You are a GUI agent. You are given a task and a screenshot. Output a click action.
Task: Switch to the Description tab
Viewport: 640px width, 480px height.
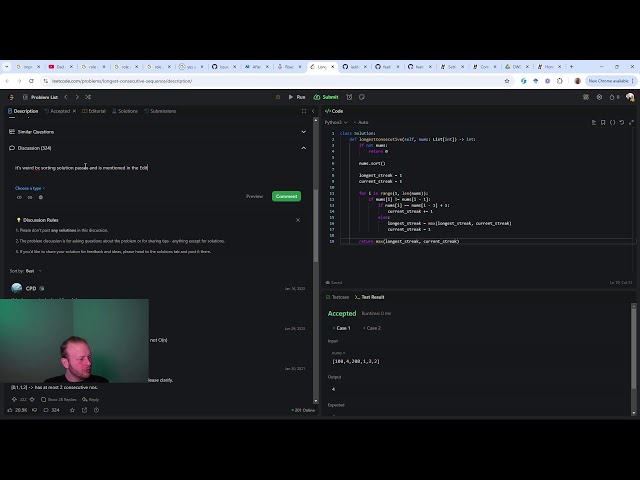point(23,111)
